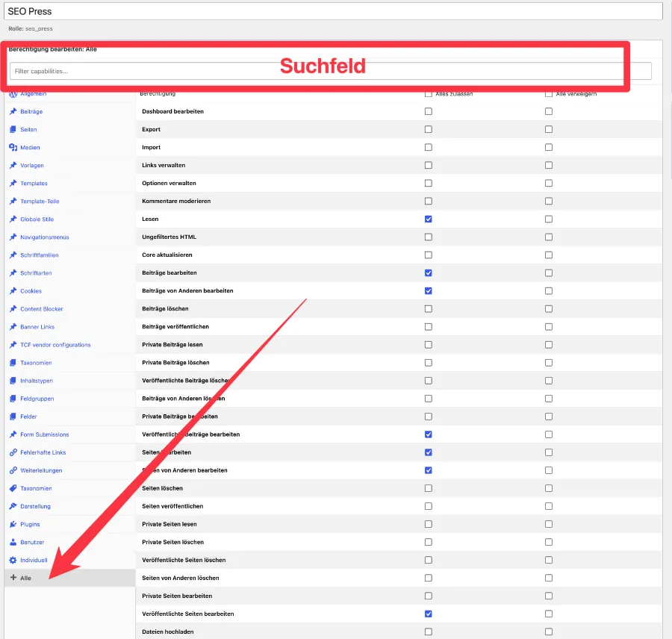Allow the Dashboard bearbeiten capability
This screenshot has width=672, height=639.
click(428, 111)
